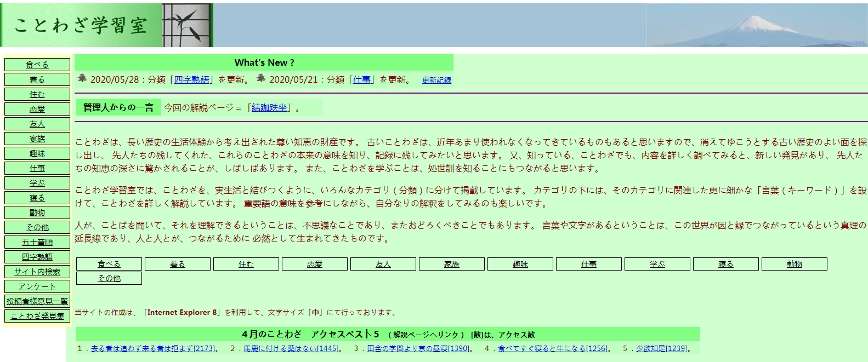Follow the 仕事 link in What's New
Image resolution: width=868 pixels, height=362 pixels.
tap(362, 79)
